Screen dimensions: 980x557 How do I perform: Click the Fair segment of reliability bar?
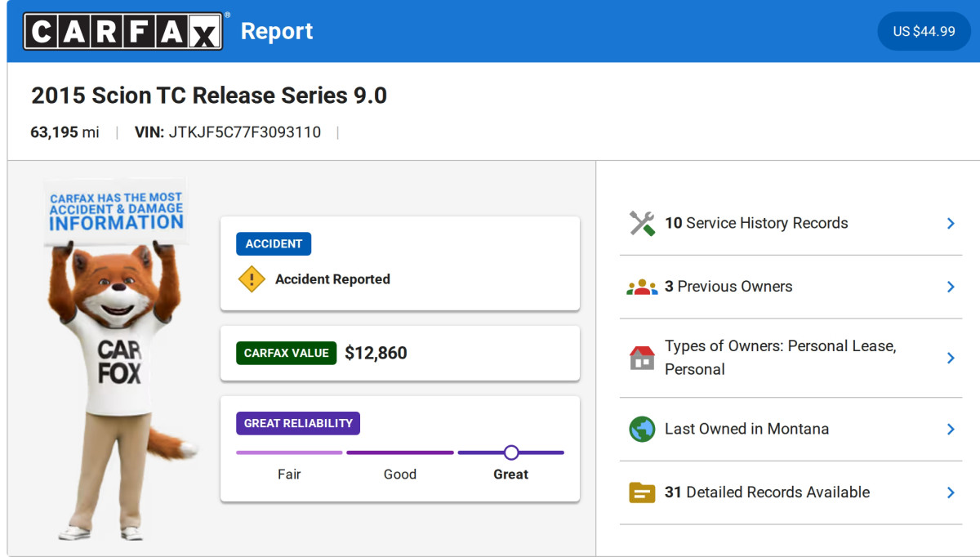[289, 452]
